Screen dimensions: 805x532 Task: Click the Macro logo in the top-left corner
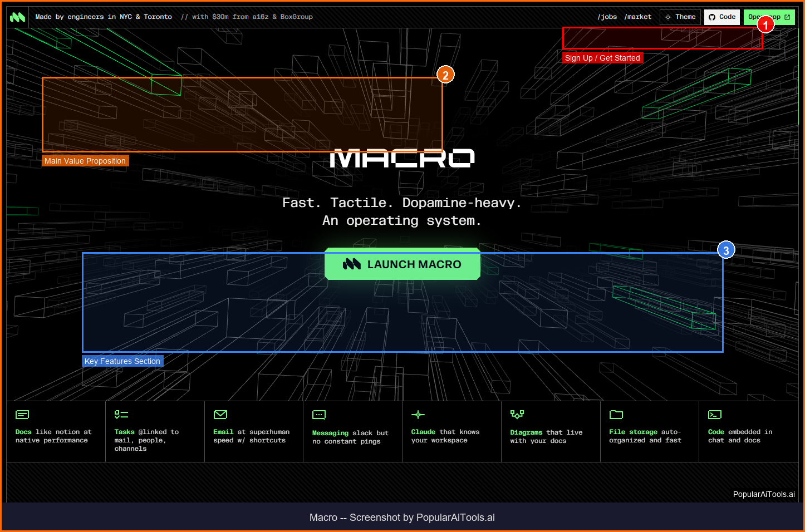tap(17, 17)
